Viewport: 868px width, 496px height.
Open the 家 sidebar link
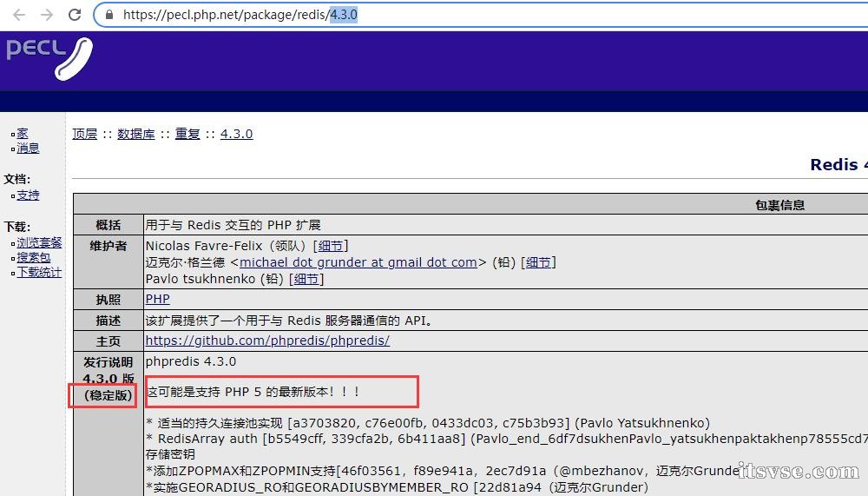click(x=23, y=134)
